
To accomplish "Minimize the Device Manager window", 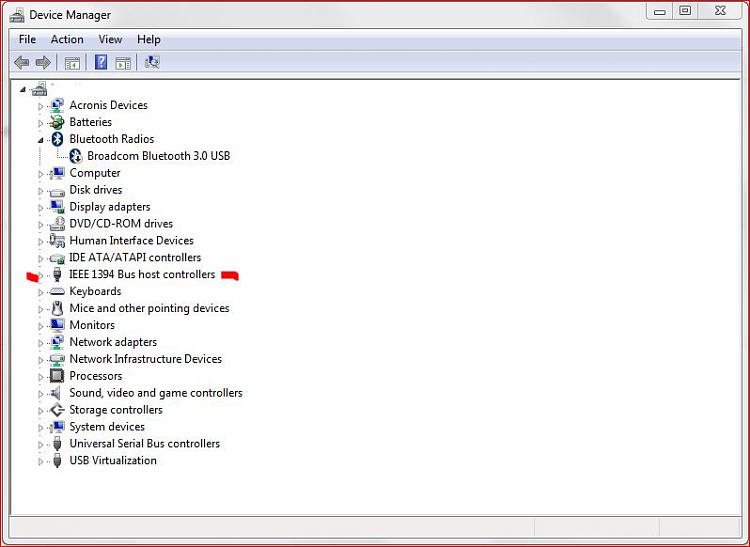I will click(x=660, y=11).
